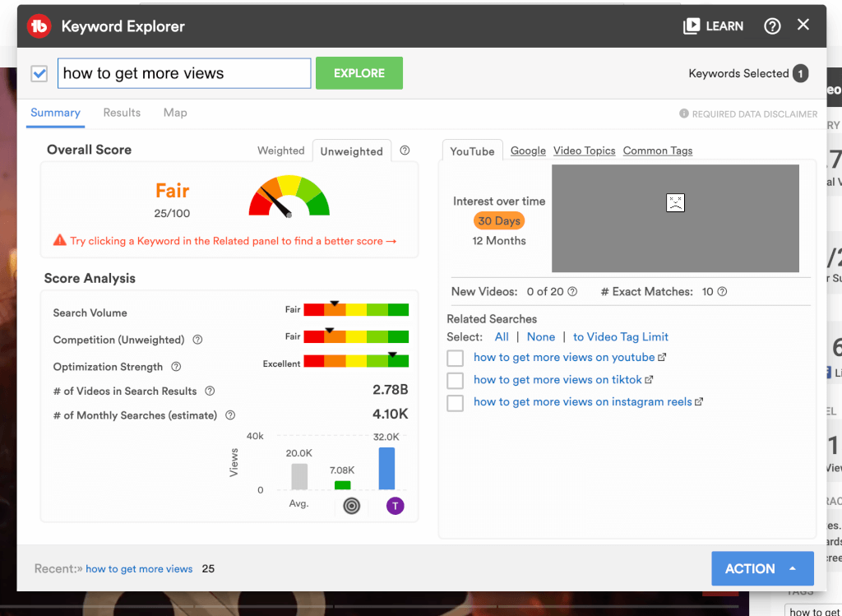Click the TubeBuddy logo icon

pos(39,26)
